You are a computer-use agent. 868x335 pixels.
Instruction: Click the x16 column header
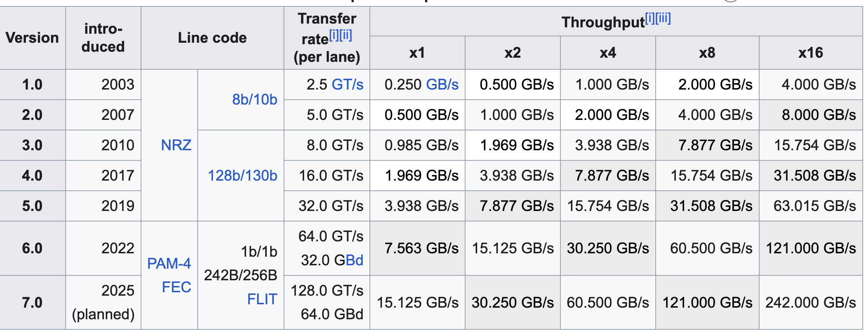point(811,53)
